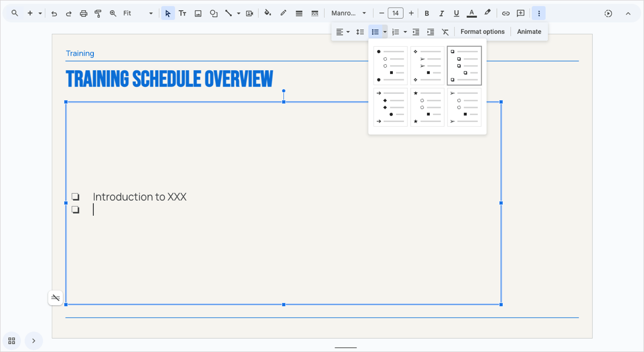Check the box next to Introduction to XXX
The image size is (644, 352).
(76, 197)
